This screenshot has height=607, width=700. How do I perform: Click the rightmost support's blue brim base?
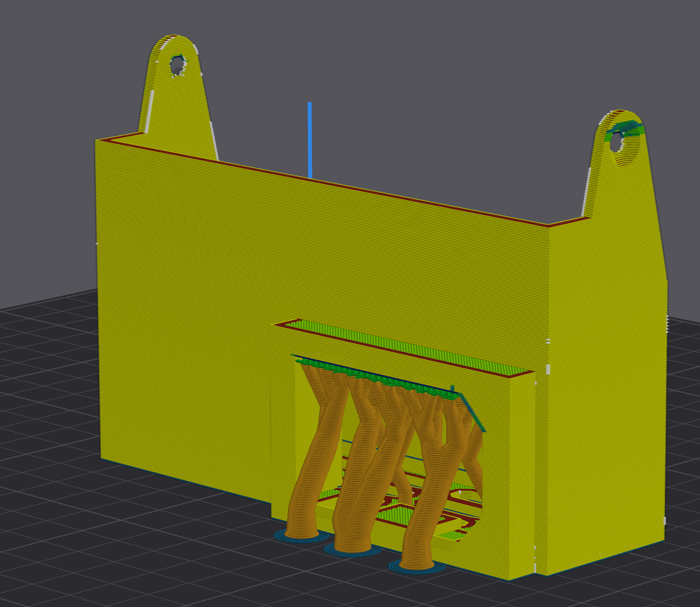(x=417, y=568)
